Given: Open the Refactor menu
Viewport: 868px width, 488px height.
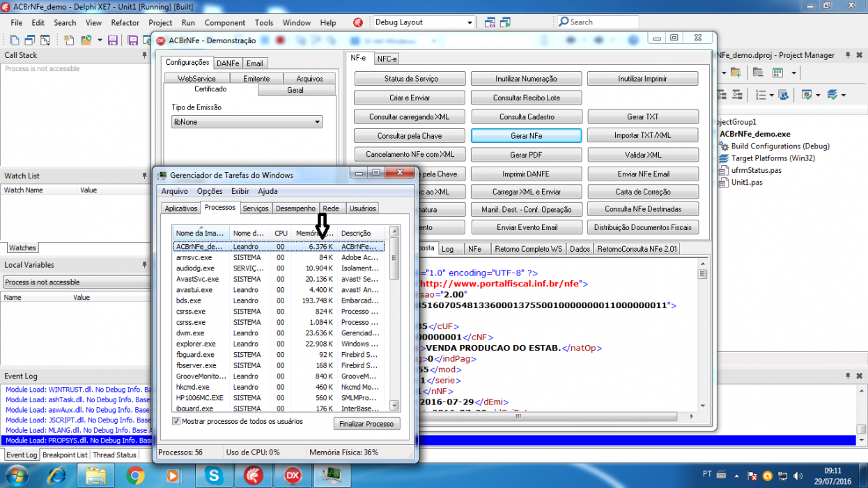Looking at the screenshot, I should (x=125, y=22).
